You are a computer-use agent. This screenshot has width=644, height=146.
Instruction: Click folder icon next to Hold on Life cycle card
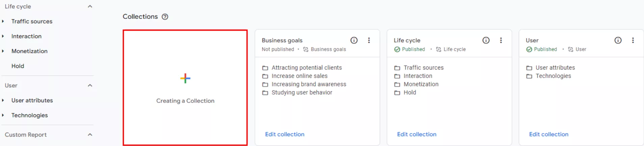coord(397,93)
